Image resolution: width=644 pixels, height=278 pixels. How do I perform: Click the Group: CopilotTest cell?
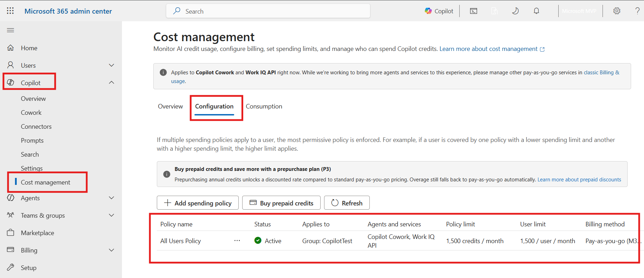click(327, 241)
